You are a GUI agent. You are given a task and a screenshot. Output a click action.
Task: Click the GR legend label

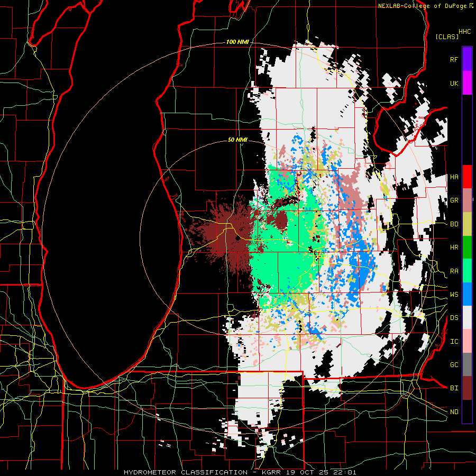coord(454,200)
